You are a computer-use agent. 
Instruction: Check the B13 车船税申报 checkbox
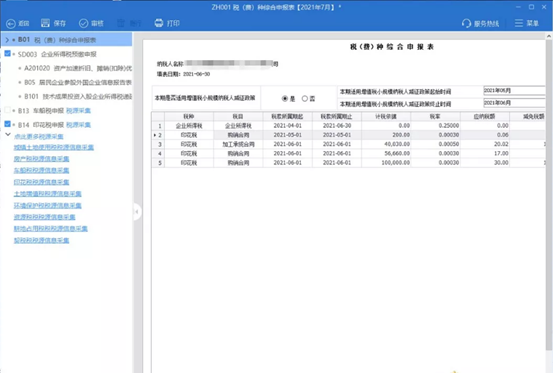pyautogui.click(x=7, y=110)
